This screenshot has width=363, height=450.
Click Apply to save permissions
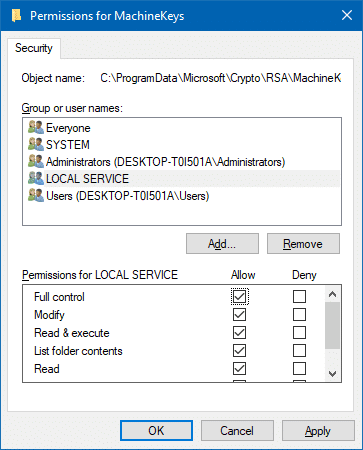click(x=318, y=430)
